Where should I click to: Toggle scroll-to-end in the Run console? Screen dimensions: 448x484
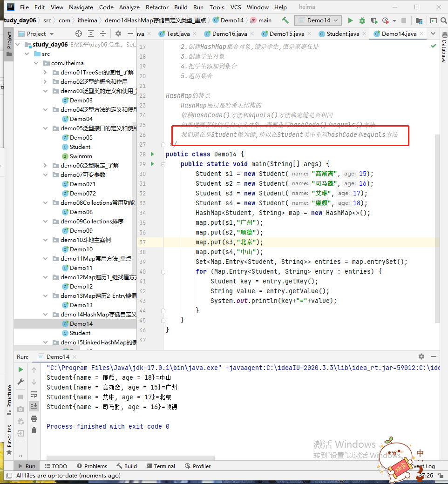[34, 406]
